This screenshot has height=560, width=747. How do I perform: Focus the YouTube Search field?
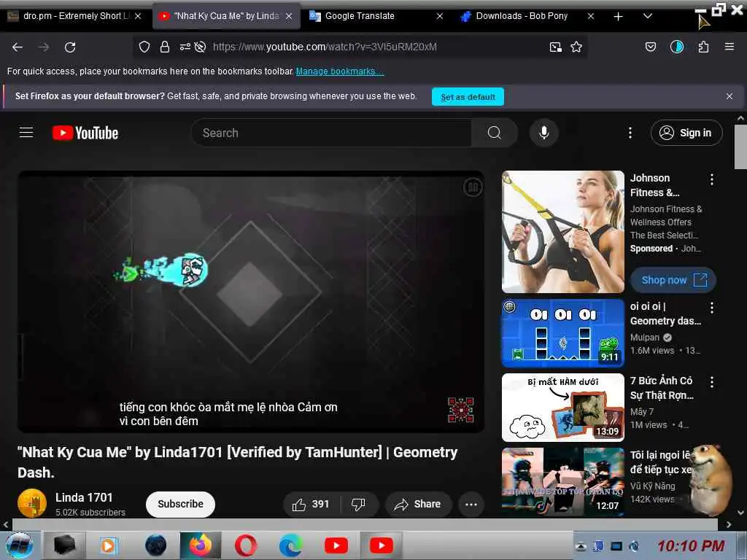(x=331, y=133)
